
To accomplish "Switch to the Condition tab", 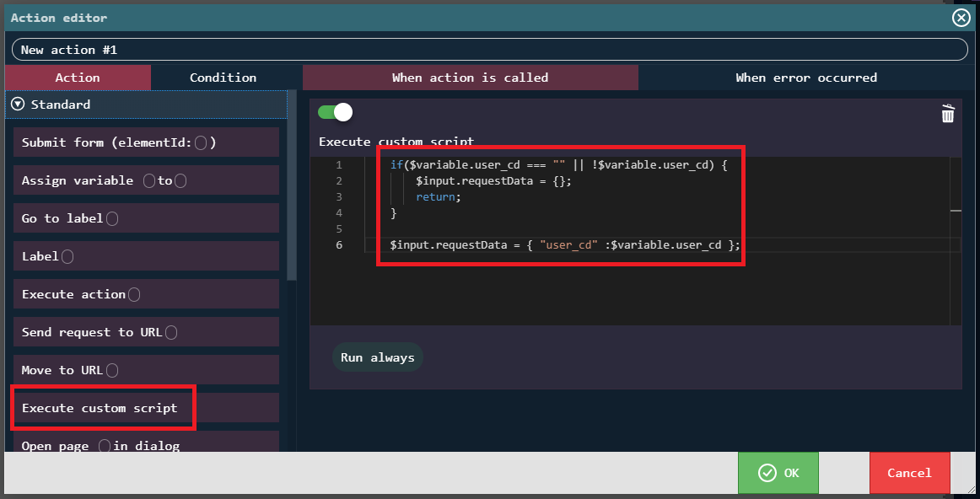I will click(x=223, y=78).
